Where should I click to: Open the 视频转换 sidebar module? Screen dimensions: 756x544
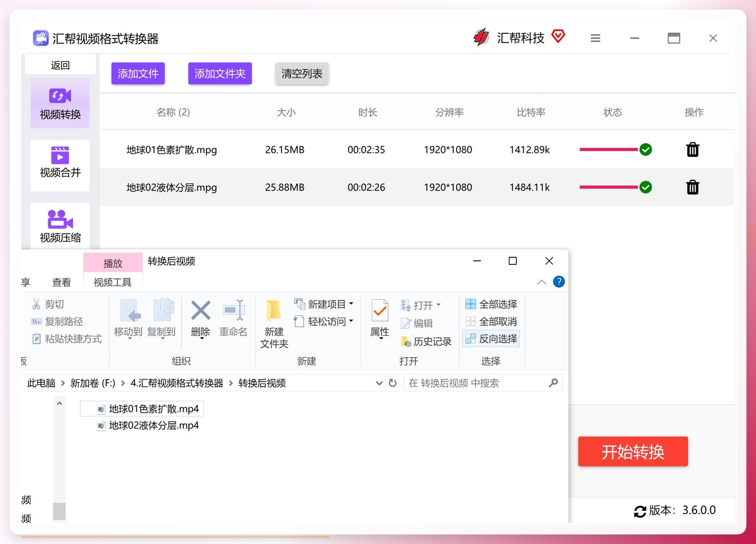click(x=60, y=103)
